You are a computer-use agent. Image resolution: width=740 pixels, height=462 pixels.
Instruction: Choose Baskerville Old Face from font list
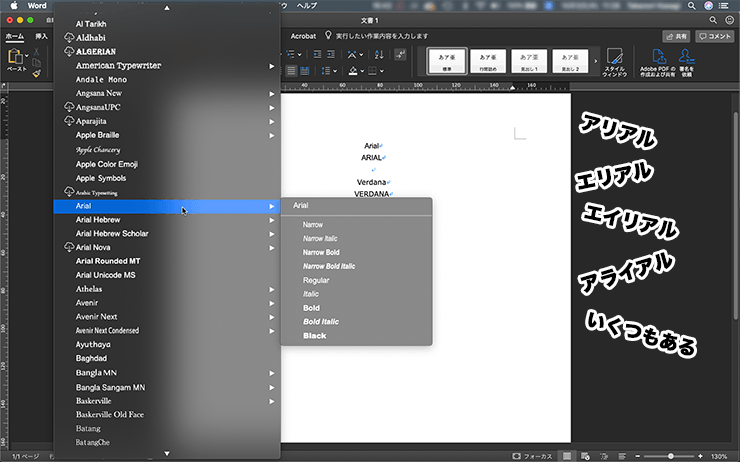(109, 414)
